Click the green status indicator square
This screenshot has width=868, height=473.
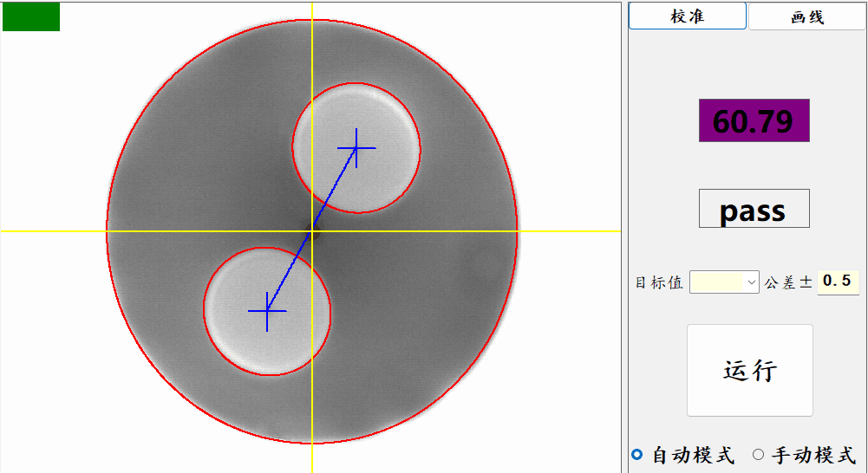coord(31,16)
